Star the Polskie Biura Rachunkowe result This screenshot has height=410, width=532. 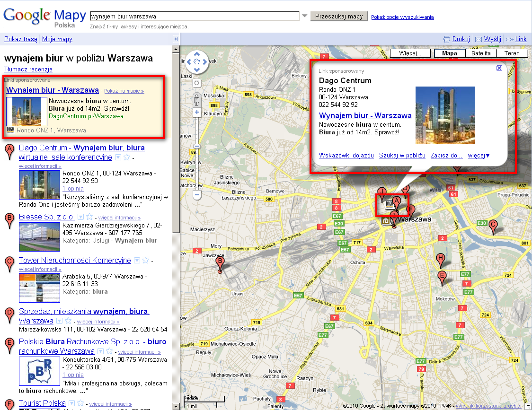click(109, 351)
